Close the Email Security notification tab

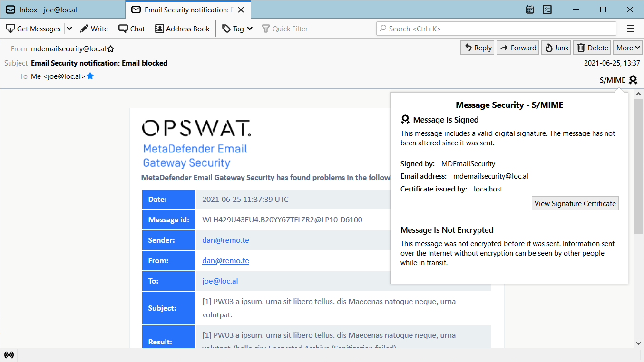(x=242, y=10)
